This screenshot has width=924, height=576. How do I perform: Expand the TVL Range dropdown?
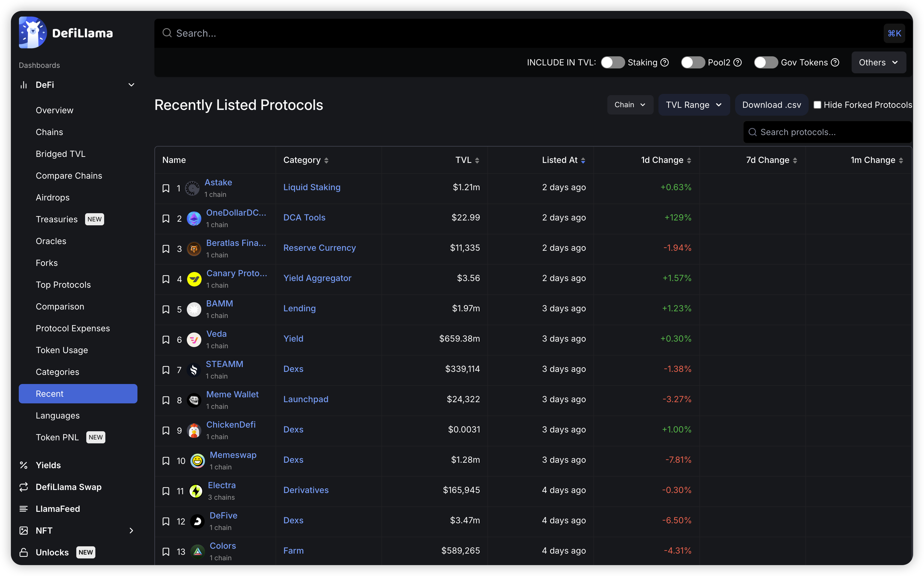(x=694, y=105)
